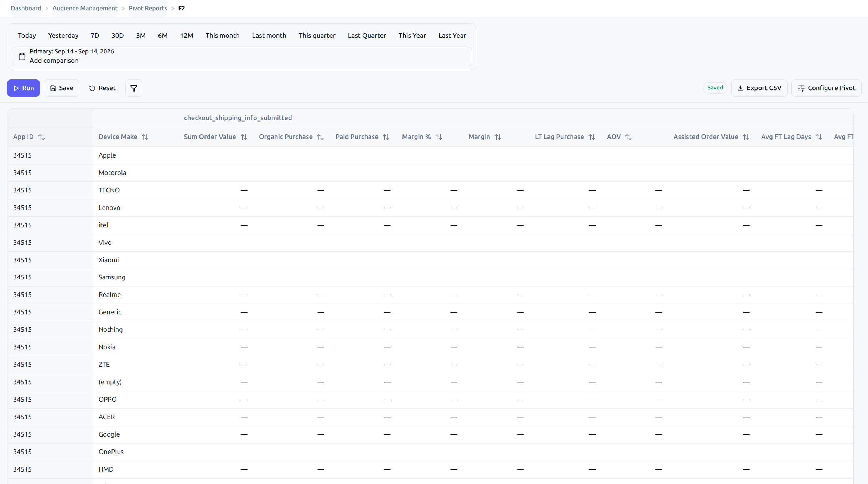Open Pivot Reports breadcrumb
This screenshot has height=484, width=868.
coord(148,8)
